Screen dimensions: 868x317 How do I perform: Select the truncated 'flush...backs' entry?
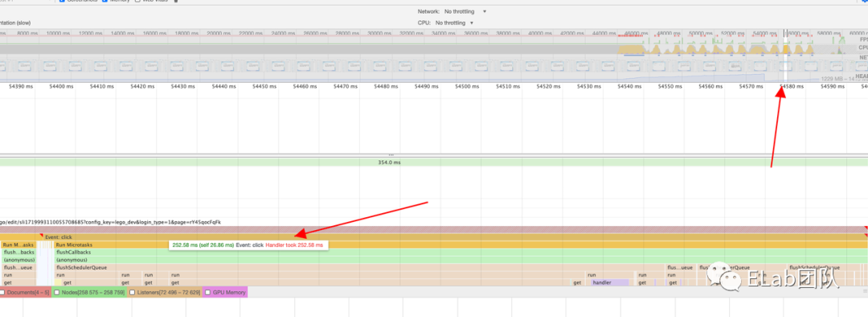18,252
